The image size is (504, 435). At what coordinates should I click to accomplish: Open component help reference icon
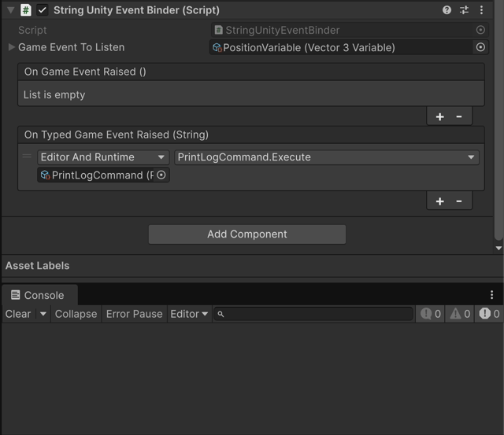coord(447,10)
